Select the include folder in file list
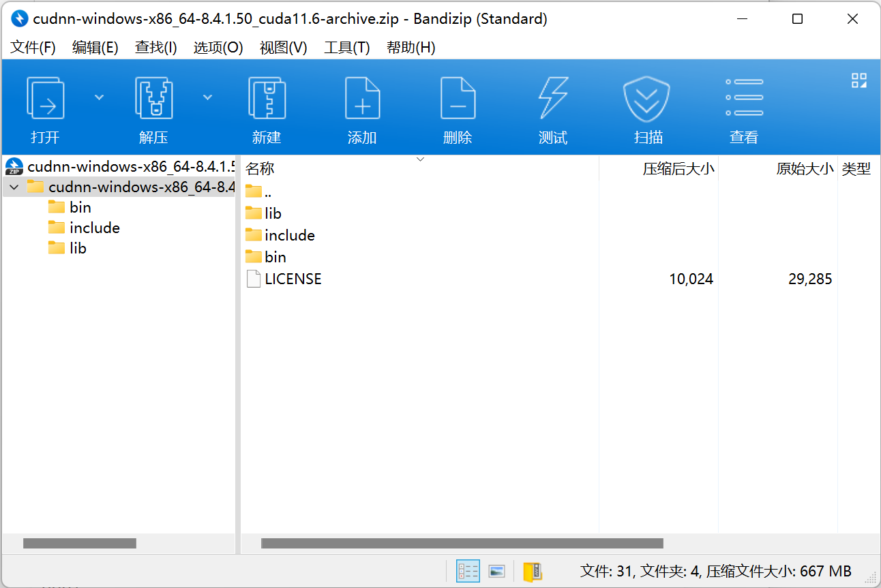Screen dimensions: 881x588 tap(280, 235)
